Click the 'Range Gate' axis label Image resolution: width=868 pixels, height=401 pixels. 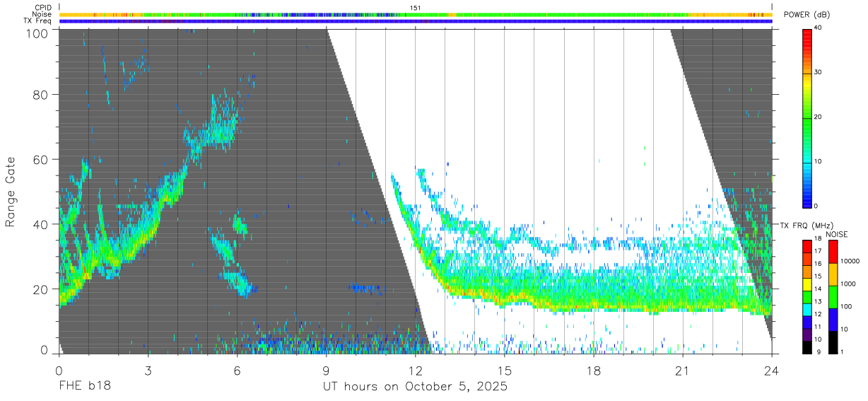[x=11, y=192]
